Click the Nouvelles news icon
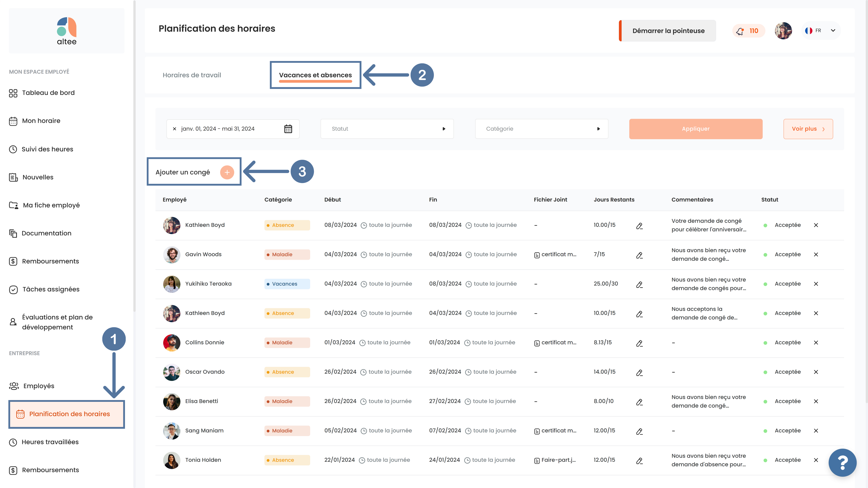Viewport: 868px width, 488px height. [13, 177]
